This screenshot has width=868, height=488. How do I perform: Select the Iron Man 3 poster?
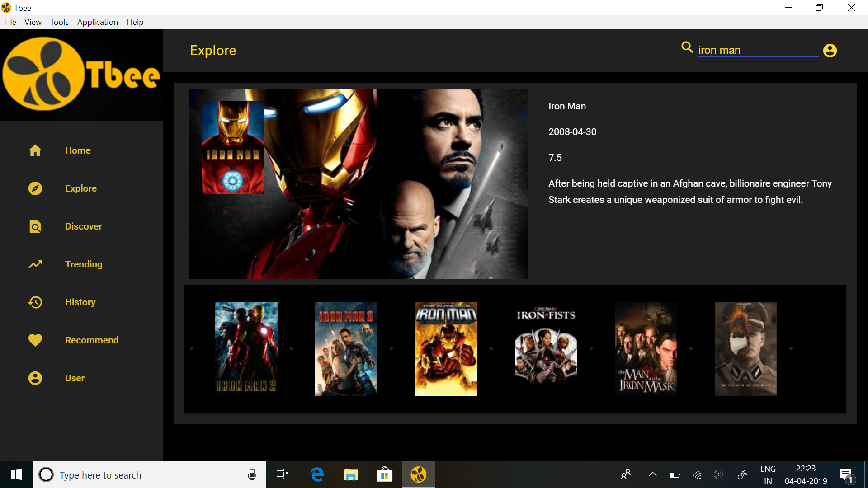click(x=346, y=349)
